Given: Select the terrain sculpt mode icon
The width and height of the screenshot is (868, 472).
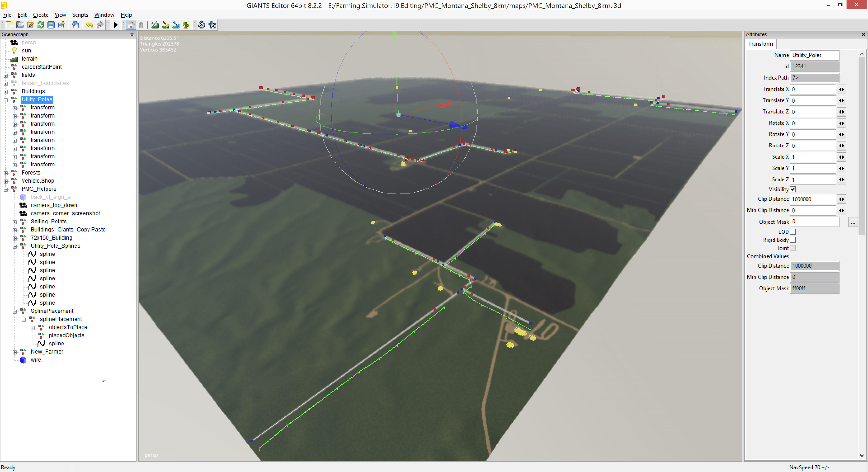Looking at the screenshot, I should (155, 25).
